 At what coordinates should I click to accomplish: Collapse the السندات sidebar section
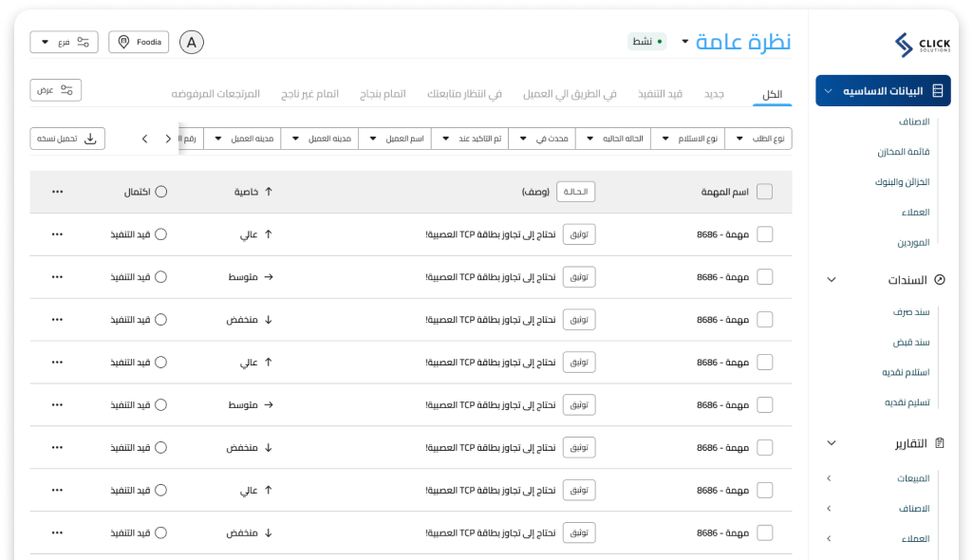coord(832,280)
